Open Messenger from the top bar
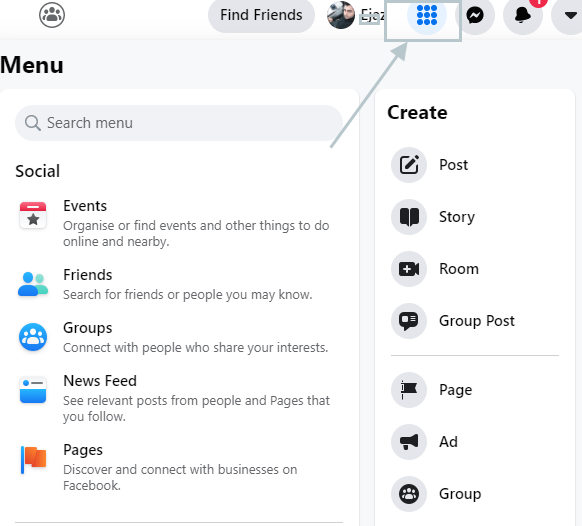582x526 pixels. point(475,15)
